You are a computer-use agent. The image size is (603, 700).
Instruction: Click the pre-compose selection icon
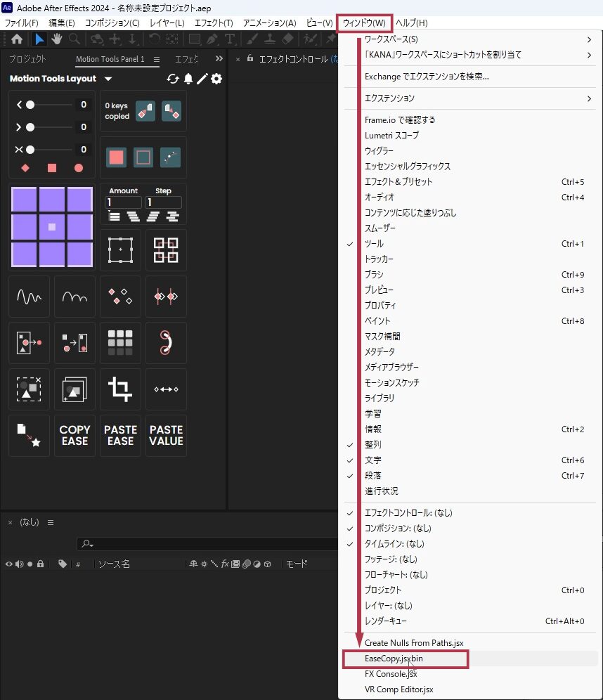tap(29, 389)
